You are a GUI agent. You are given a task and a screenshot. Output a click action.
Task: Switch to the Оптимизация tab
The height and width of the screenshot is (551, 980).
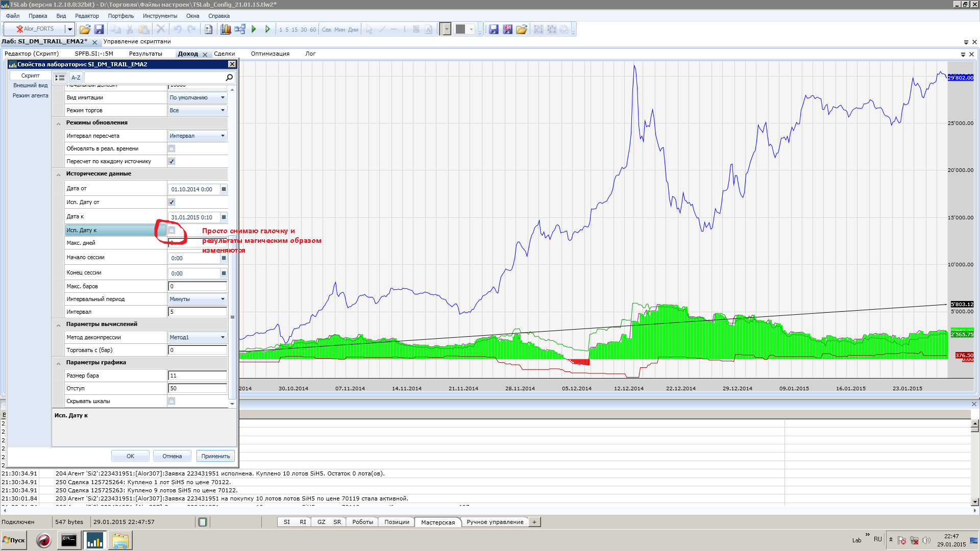[x=270, y=54]
